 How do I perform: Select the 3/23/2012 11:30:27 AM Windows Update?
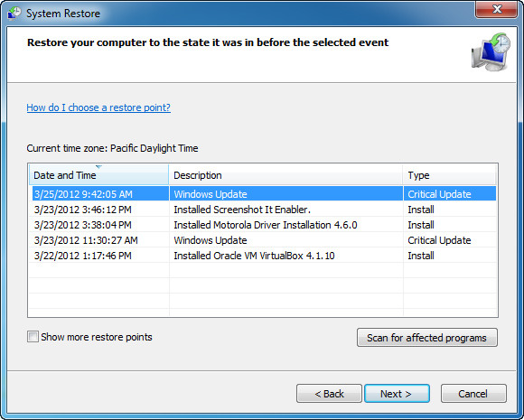[x=262, y=240]
